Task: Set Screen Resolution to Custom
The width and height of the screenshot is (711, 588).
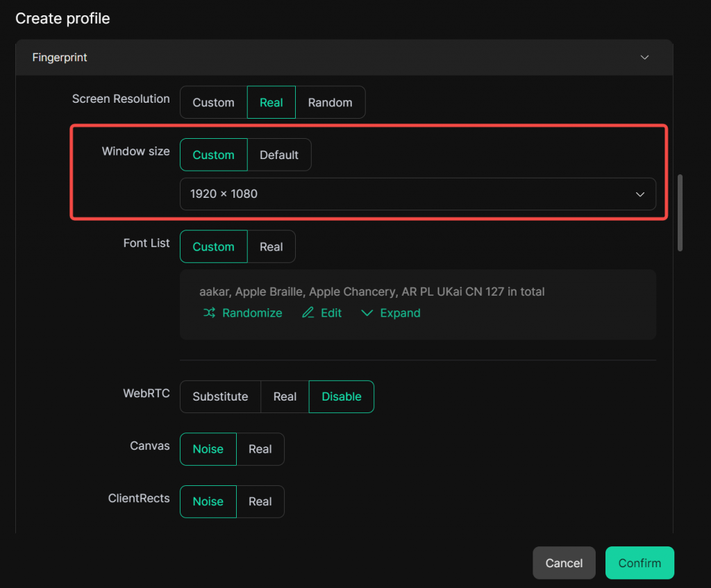Action: [x=213, y=102]
